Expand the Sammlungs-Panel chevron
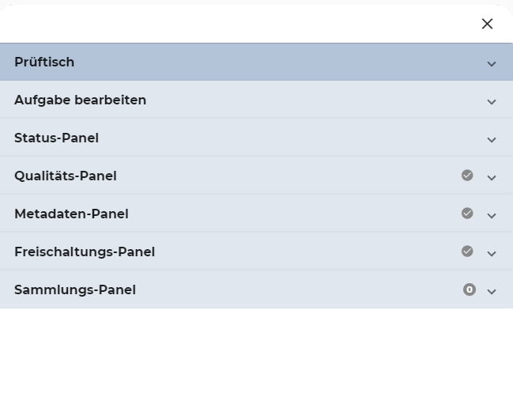The image size is (513, 420). 492,291
